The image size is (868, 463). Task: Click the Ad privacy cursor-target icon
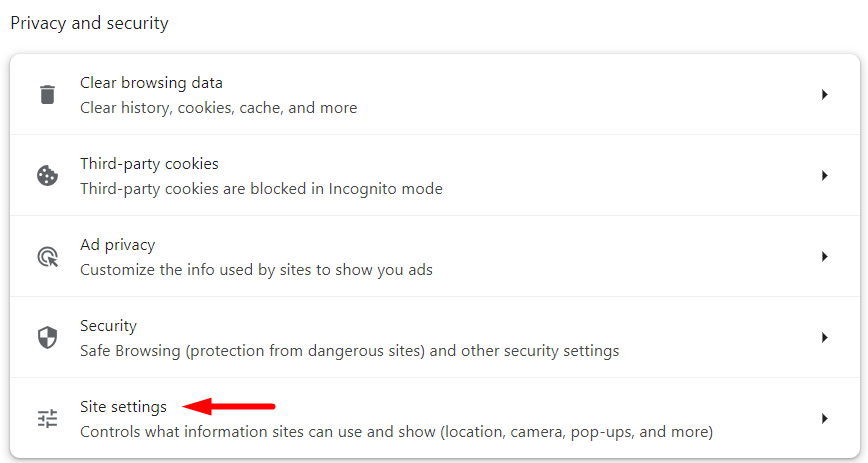[x=48, y=256]
